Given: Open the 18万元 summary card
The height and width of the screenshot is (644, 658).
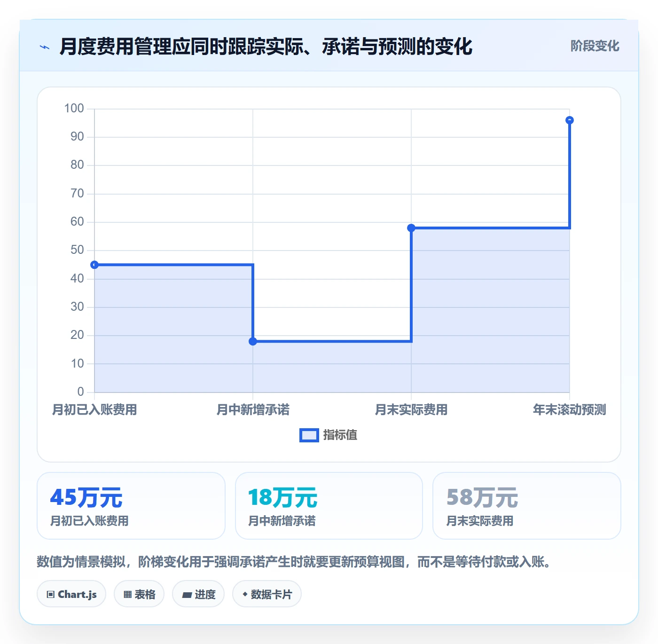Looking at the screenshot, I should pos(329,506).
